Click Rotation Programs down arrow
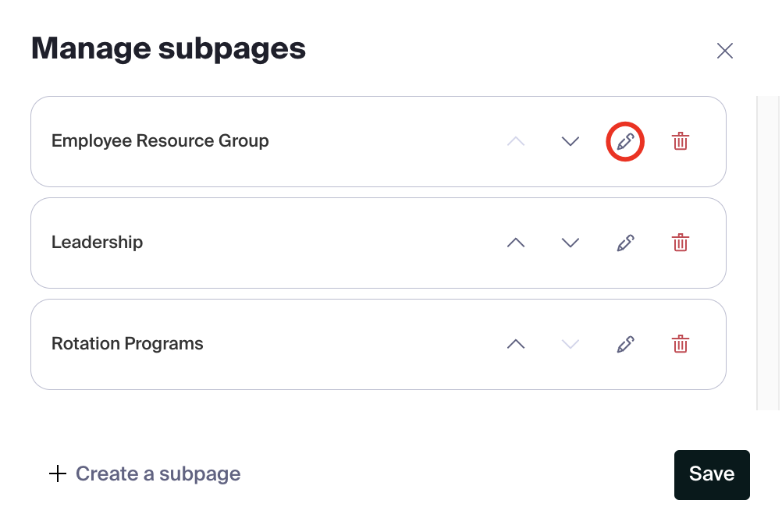 click(571, 344)
